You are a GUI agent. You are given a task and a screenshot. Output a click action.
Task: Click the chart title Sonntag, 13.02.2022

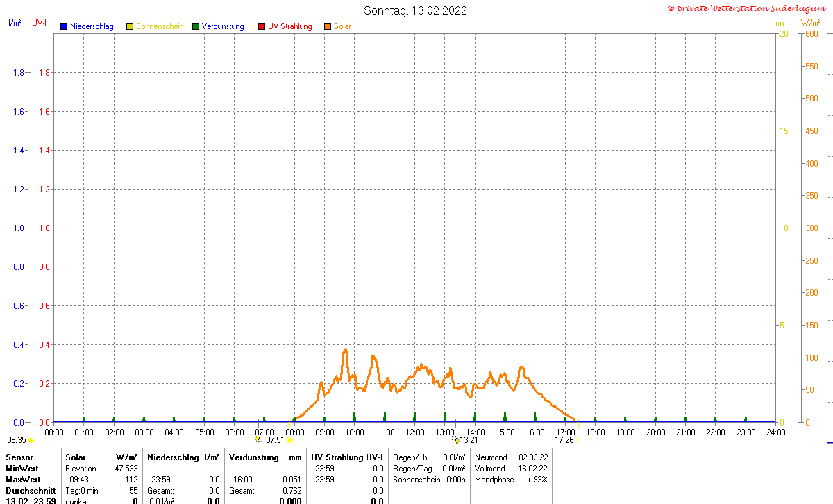416,10
